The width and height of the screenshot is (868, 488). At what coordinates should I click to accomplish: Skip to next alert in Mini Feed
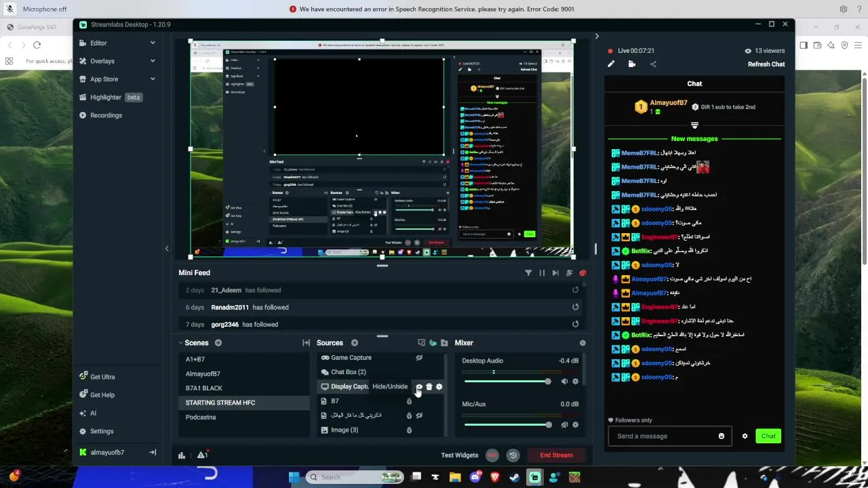coord(555,273)
